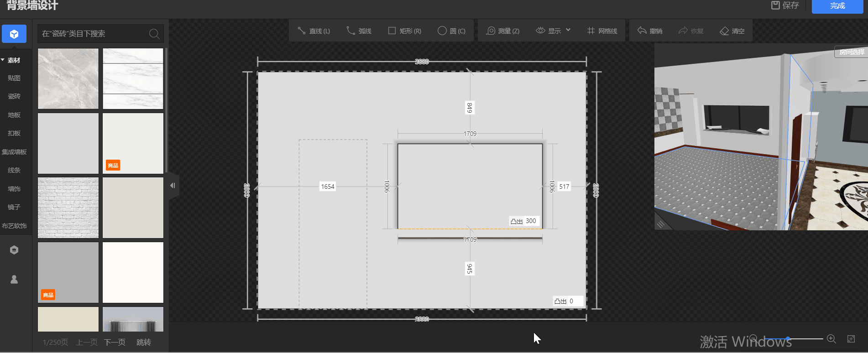Collapse the material panel with arrow handle
Viewport: 868px width, 353px height.
point(173,186)
